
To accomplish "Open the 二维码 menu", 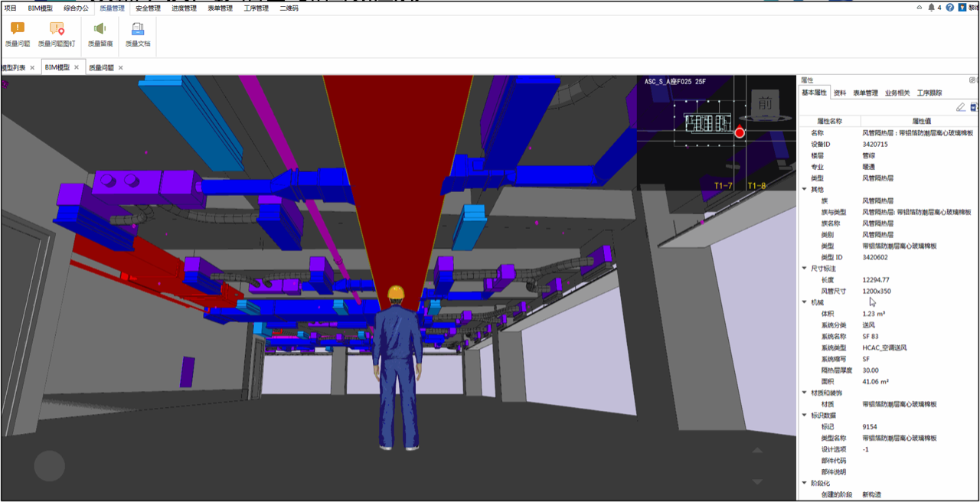I will click(x=289, y=8).
